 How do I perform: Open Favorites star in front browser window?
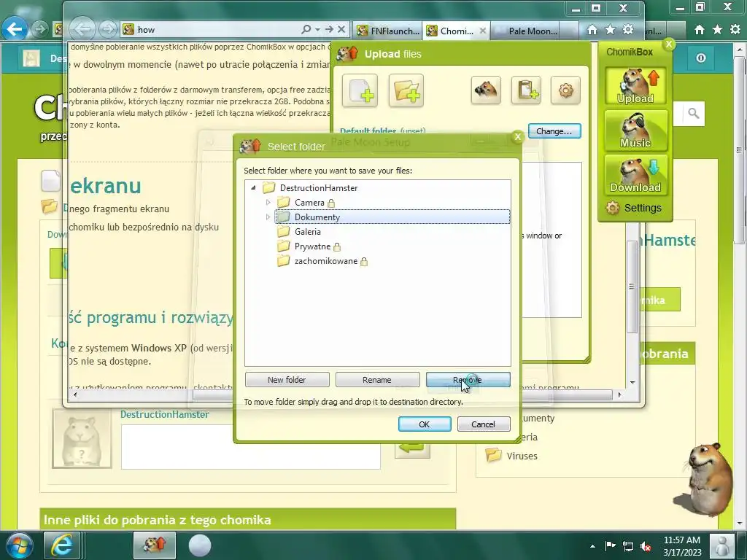click(x=611, y=29)
